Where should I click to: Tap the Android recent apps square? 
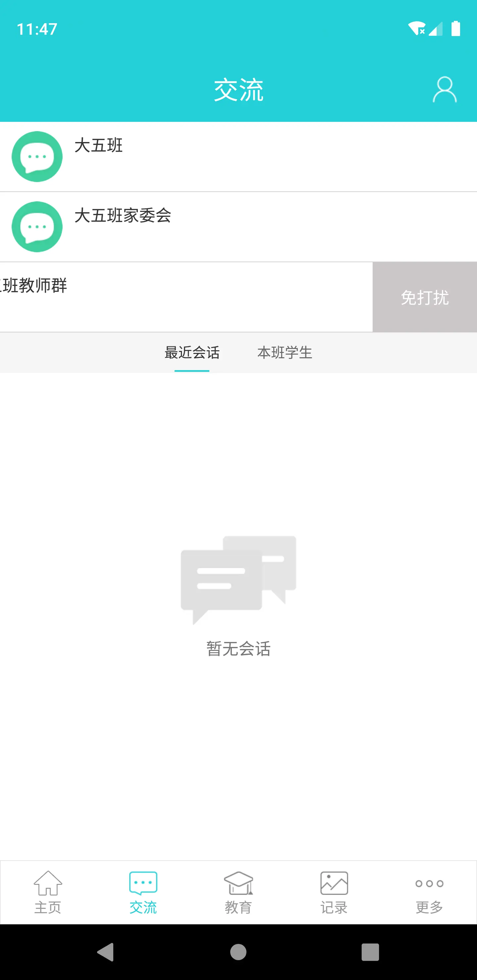(370, 952)
